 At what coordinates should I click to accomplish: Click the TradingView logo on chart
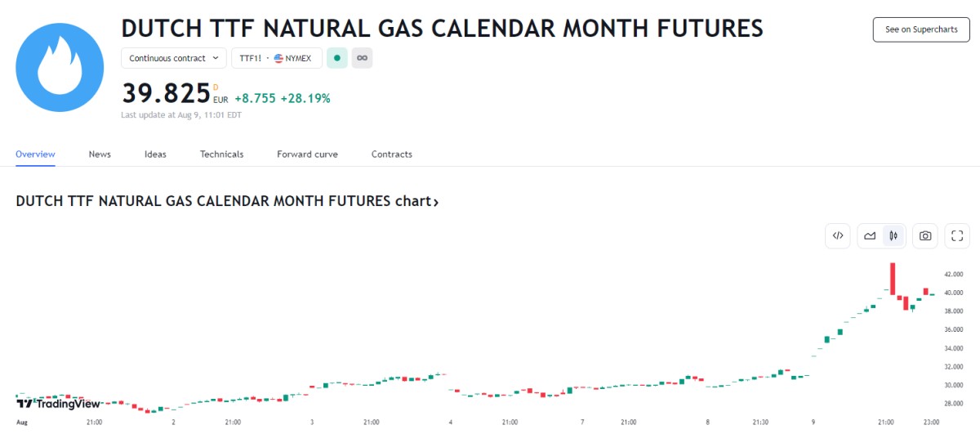[59, 403]
